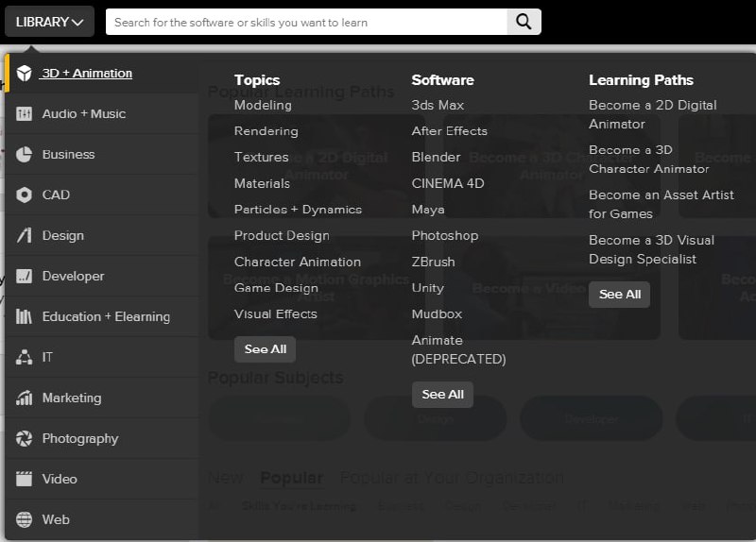This screenshot has width=756, height=542.
Task: Click the Education + Elearning books icon
Action: pos(24,316)
